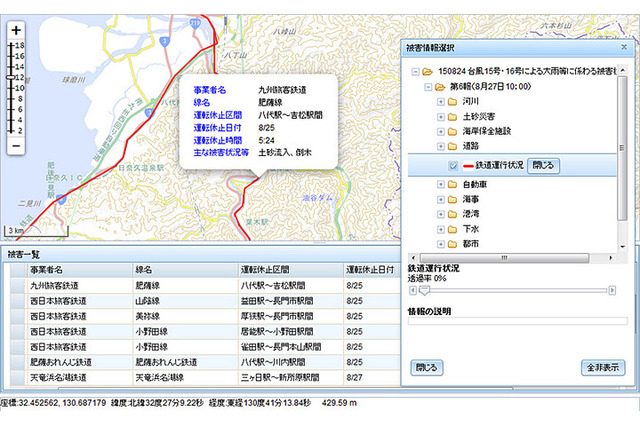Image resolution: width=640 pixels, height=426 pixels.
Task: Click the 海事 tree label
Action: click(x=471, y=200)
